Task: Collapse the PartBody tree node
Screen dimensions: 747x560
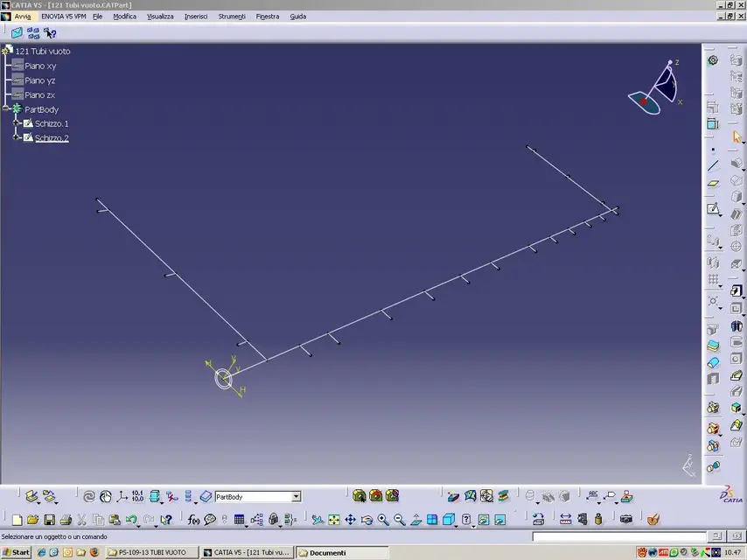Action: (x=6, y=108)
